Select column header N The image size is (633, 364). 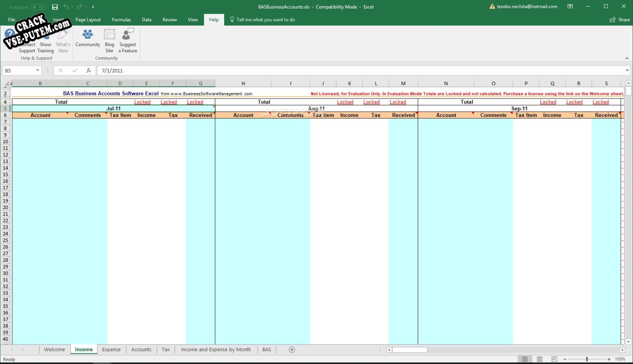(x=446, y=84)
